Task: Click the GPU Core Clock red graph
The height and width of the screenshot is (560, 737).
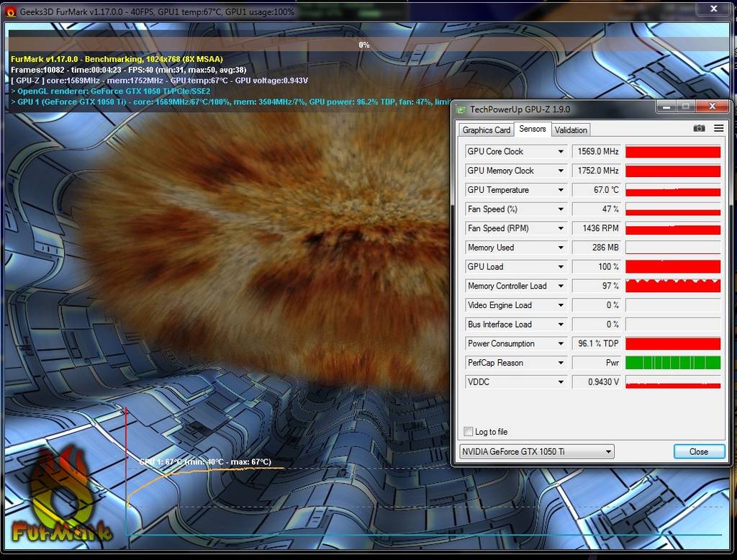Action: click(x=673, y=152)
